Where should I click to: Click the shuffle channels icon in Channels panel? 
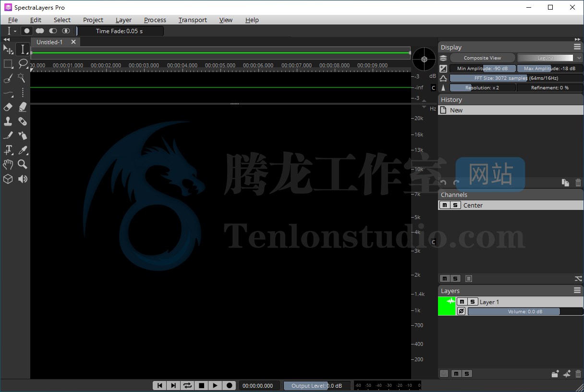[x=578, y=279]
